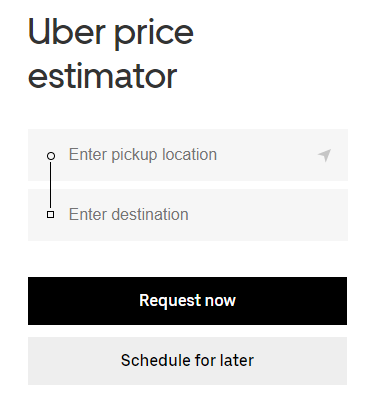Viewport: 378px width, 398px height.
Task: Click the current-location arrow icon
Action: 324,155
